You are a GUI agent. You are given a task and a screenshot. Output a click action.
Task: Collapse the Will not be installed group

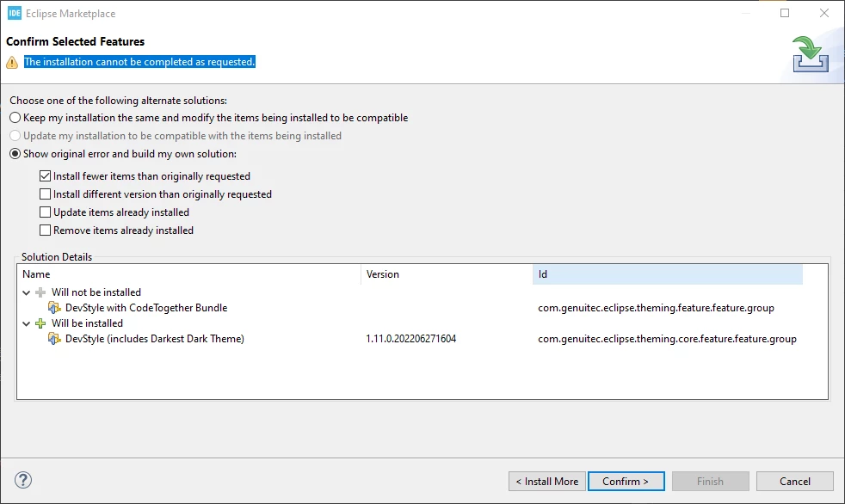point(26,293)
